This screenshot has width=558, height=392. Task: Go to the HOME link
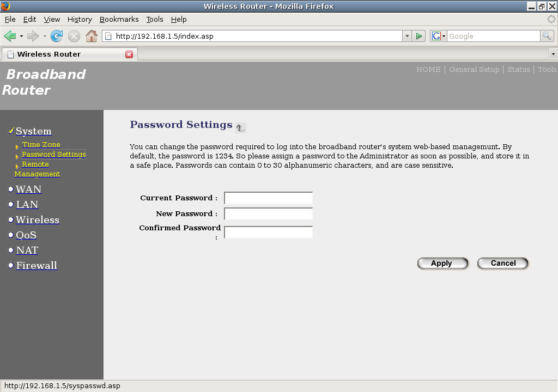(x=428, y=69)
